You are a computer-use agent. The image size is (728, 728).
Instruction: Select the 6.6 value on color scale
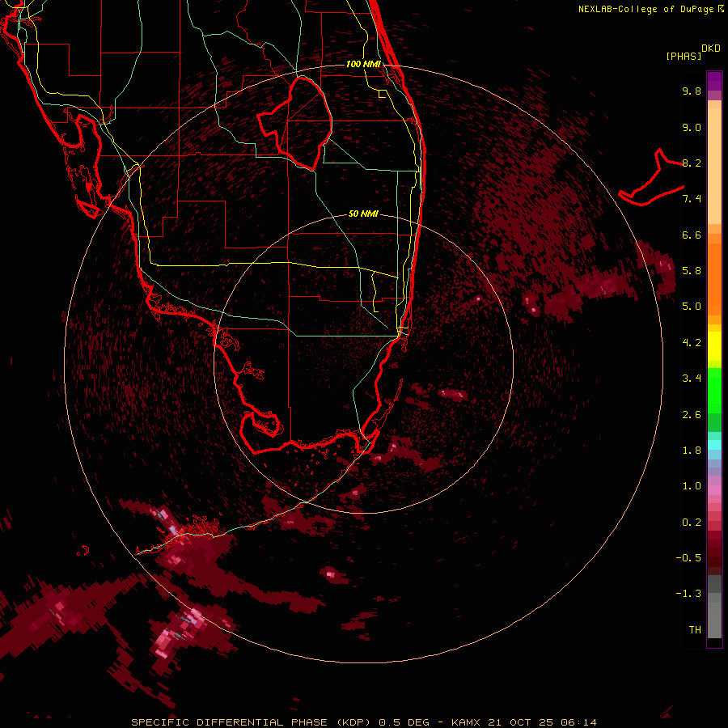click(x=692, y=235)
